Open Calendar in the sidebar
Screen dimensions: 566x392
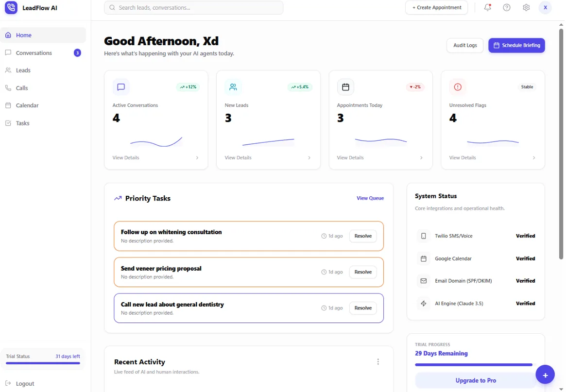coord(43,105)
